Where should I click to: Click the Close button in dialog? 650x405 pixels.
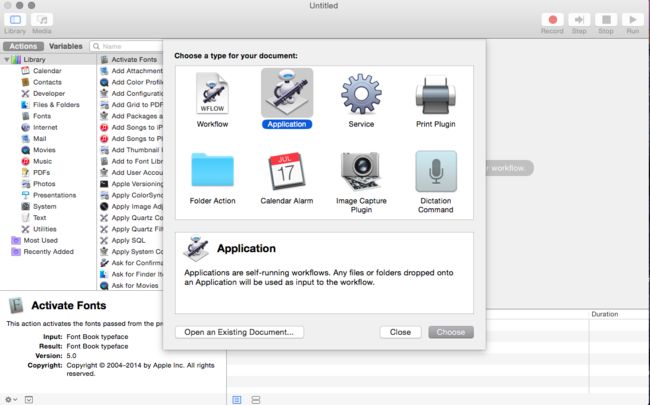pos(400,332)
